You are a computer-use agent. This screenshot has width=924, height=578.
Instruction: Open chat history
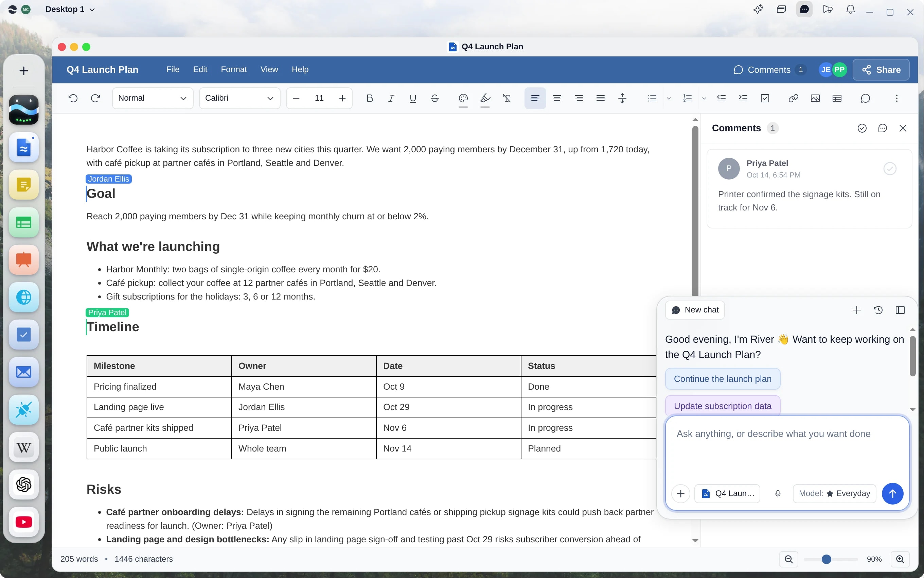878,310
